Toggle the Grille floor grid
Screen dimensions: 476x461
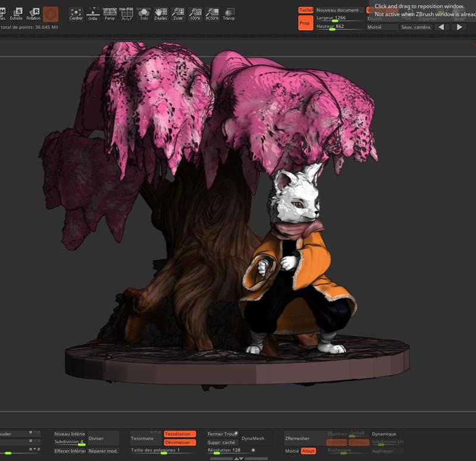click(x=93, y=14)
